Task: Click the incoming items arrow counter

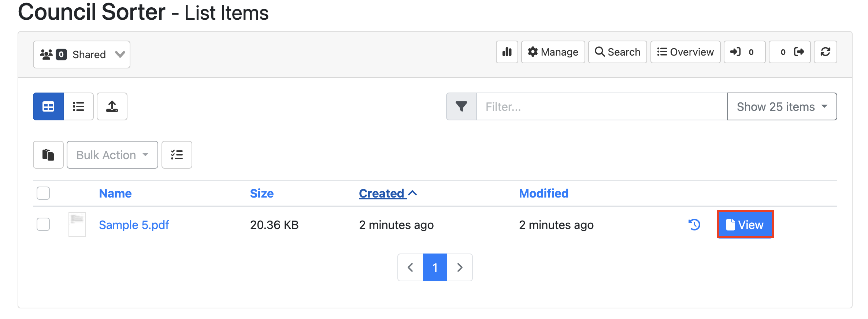Action: tap(744, 52)
